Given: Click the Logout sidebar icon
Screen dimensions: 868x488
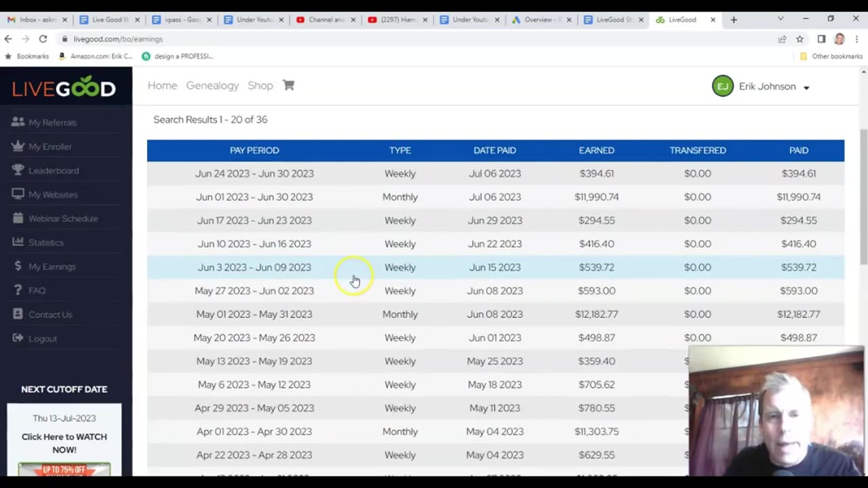Looking at the screenshot, I should (18, 338).
